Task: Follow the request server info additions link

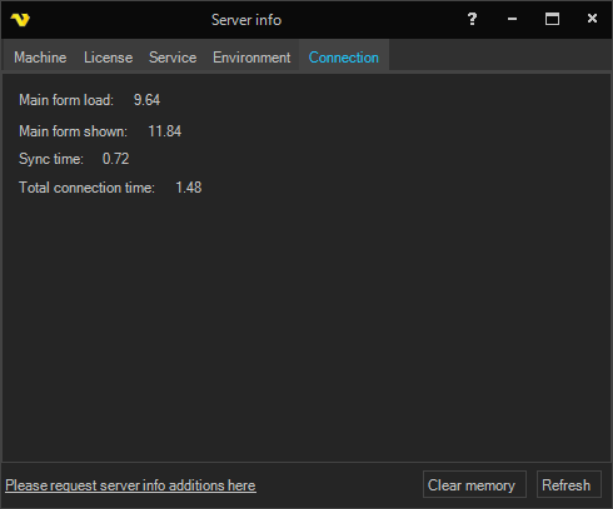Action: tap(130, 485)
